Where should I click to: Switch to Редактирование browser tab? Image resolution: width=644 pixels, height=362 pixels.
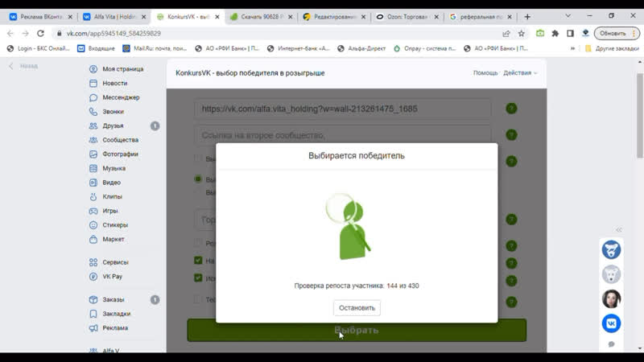click(x=334, y=17)
